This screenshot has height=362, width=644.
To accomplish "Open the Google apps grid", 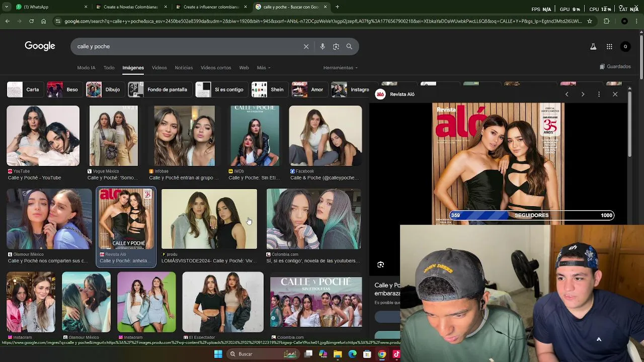I will 609,46.
